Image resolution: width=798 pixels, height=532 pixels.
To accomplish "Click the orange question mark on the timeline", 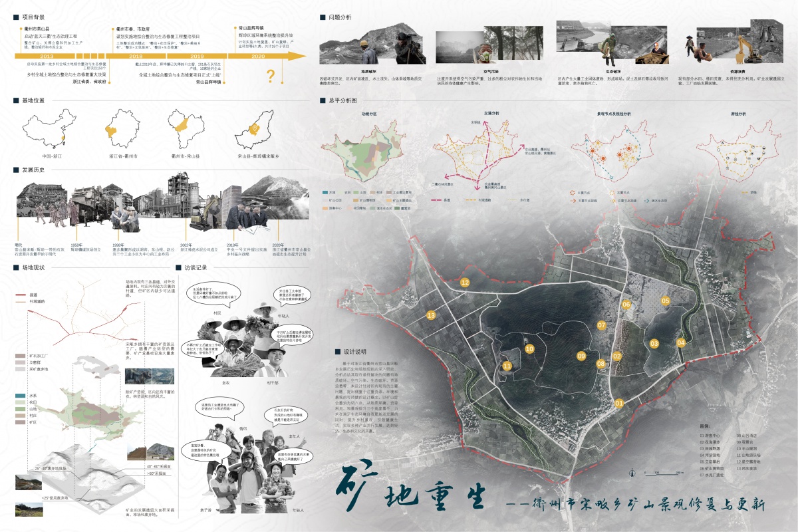I will pos(271,76).
